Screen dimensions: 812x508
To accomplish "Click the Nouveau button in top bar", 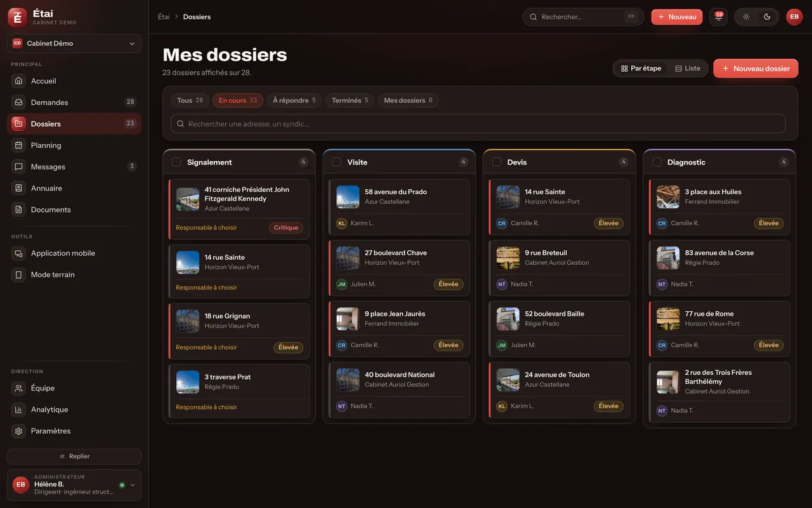I will click(677, 17).
